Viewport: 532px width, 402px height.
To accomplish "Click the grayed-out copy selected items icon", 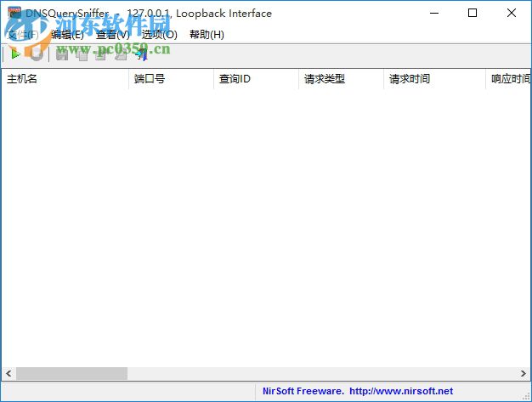I will [x=82, y=54].
